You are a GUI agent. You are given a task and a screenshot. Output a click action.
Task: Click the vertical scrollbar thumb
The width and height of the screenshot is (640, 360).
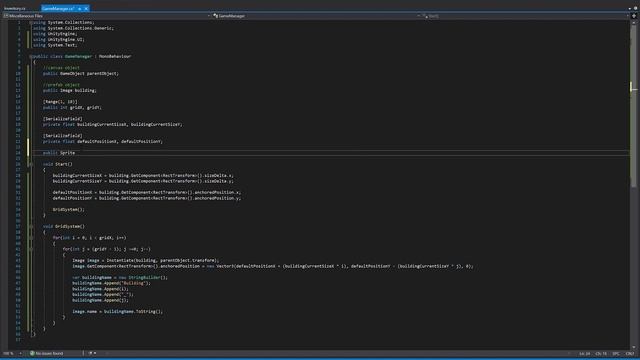[x=633, y=106]
